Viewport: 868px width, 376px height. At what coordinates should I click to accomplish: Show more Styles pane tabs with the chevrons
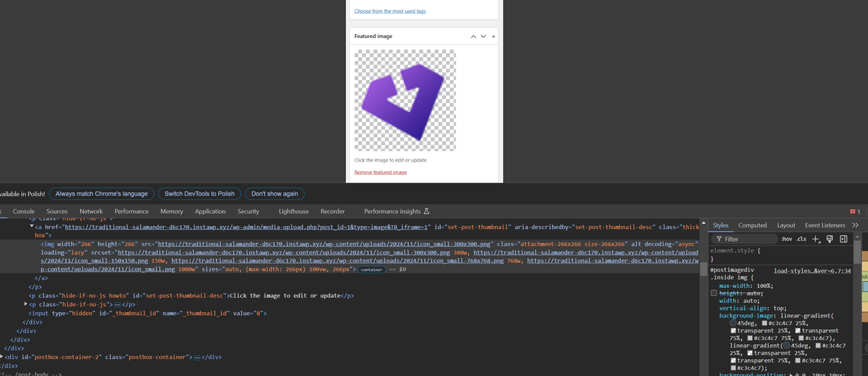point(855,225)
